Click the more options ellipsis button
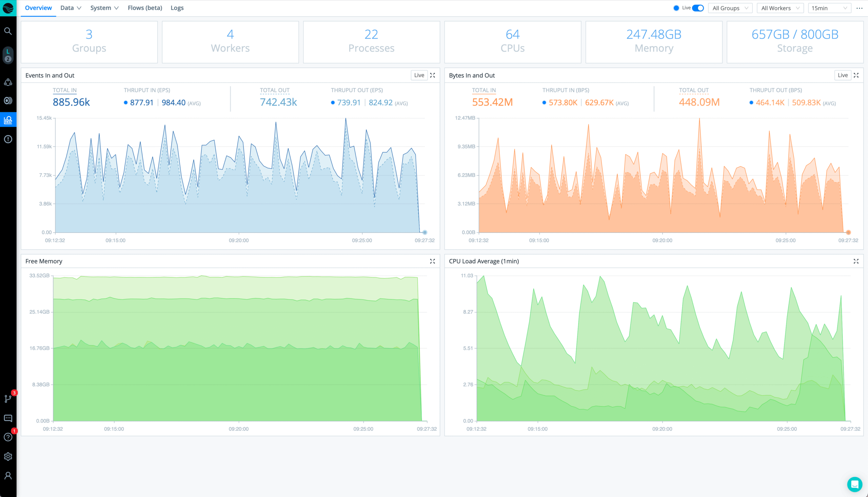The image size is (868, 497). coord(860,8)
